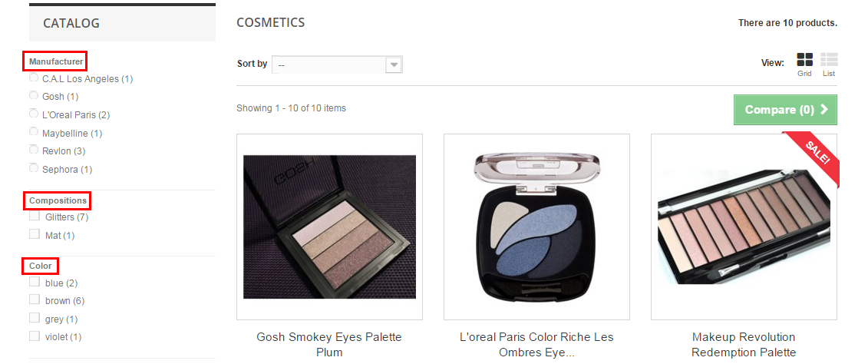This screenshot has height=364, width=868.
Task: Open Makeup Revolution Redemption Palette title link
Action: (x=744, y=345)
